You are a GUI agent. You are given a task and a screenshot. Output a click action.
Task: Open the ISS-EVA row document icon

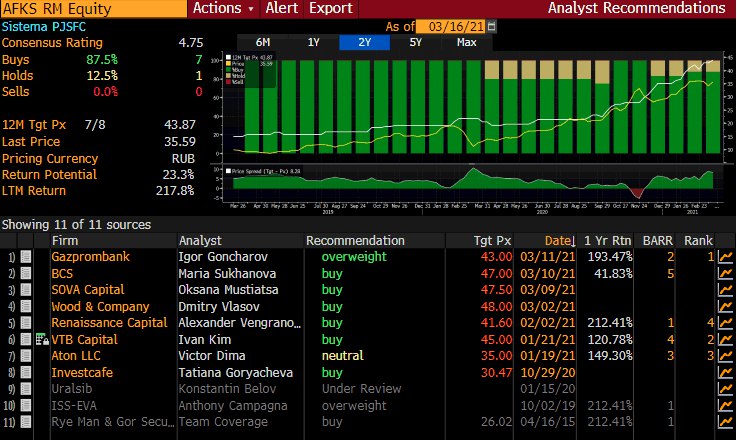[26, 405]
